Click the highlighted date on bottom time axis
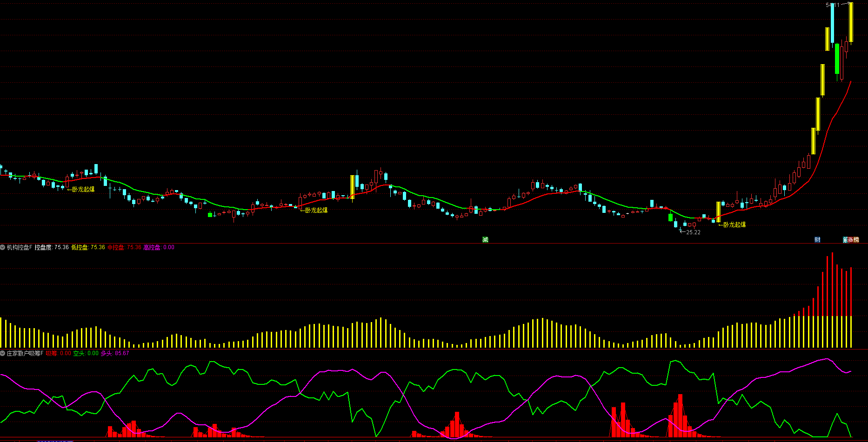 (55, 441)
